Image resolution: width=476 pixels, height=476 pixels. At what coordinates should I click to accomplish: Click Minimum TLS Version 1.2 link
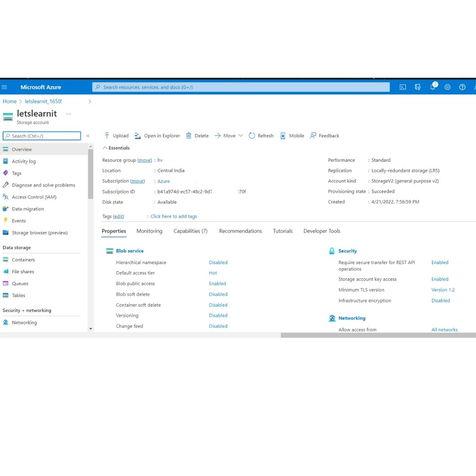tap(443, 290)
